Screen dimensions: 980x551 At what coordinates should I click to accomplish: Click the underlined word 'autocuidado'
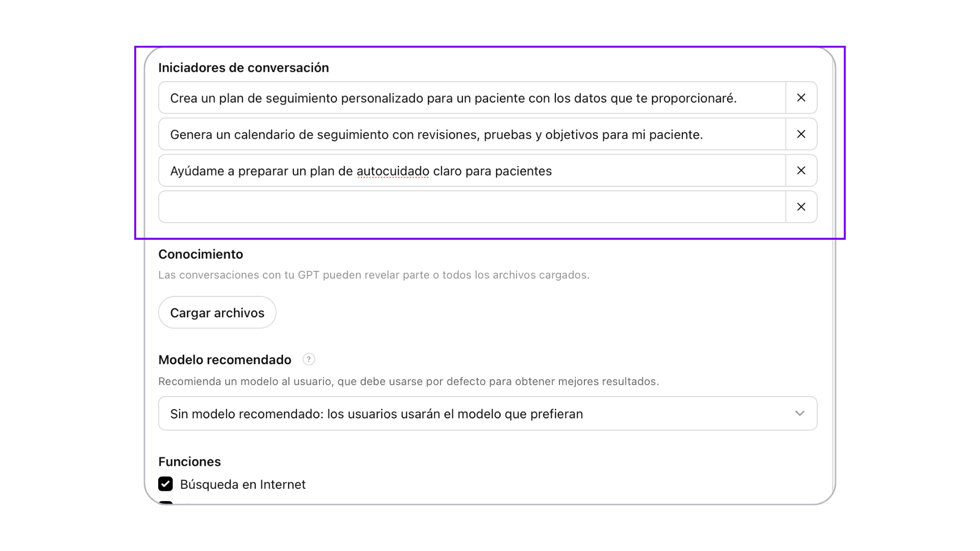pos(393,171)
